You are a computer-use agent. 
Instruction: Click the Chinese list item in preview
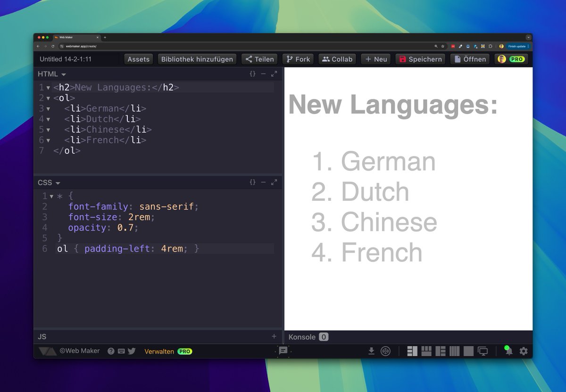point(389,222)
